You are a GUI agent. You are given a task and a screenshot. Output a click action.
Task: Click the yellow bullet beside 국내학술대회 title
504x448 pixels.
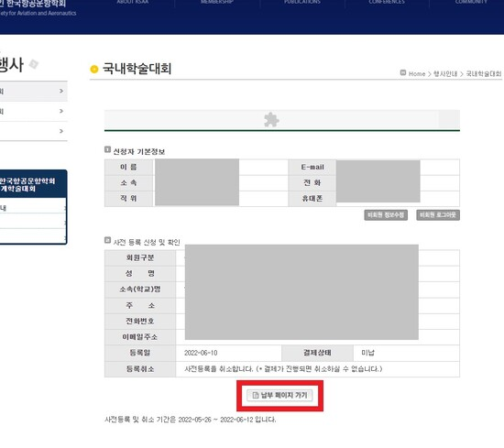[x=94, y=69]
